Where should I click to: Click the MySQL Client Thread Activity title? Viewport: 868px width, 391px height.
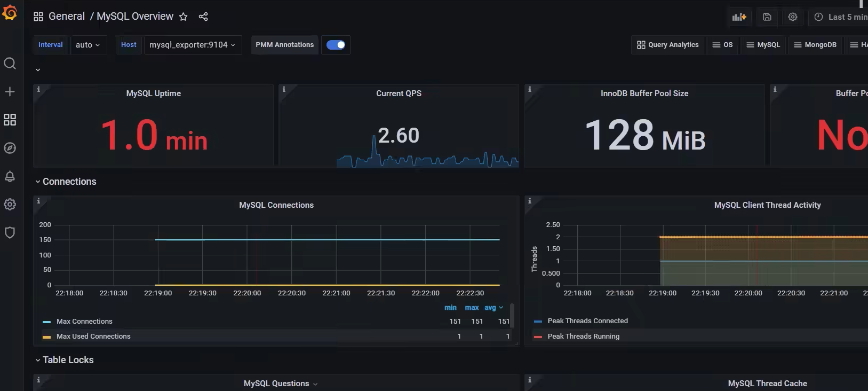pos(767,205)
